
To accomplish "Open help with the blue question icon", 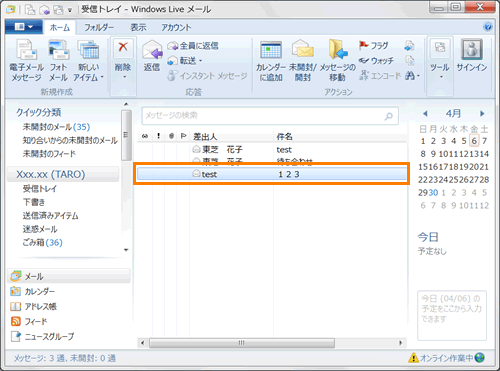I will click(x=488, y=27).
